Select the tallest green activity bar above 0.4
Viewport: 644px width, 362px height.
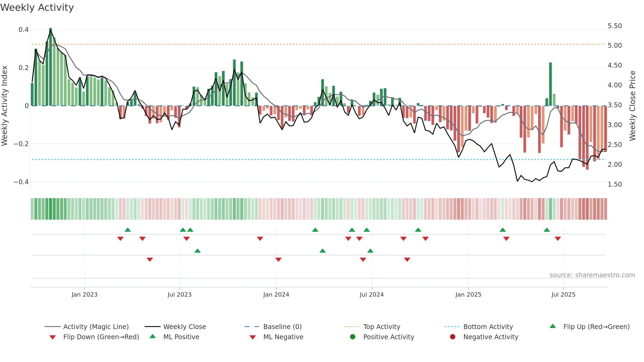(50, 67)
